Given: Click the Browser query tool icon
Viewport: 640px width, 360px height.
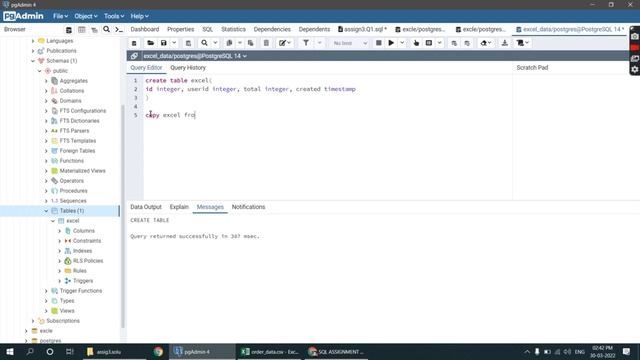Looking at the screenshot, I should [x=69, y=29].
